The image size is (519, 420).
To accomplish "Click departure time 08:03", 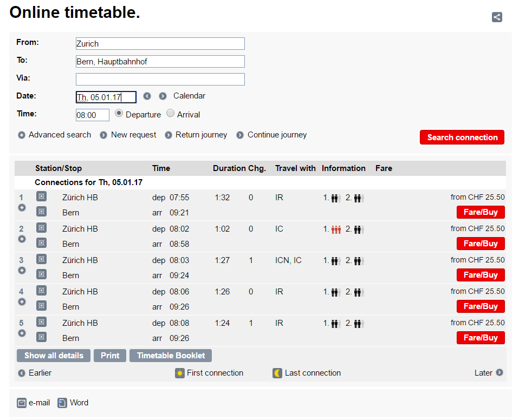I will pyautogui.click(x=179, y=260).
